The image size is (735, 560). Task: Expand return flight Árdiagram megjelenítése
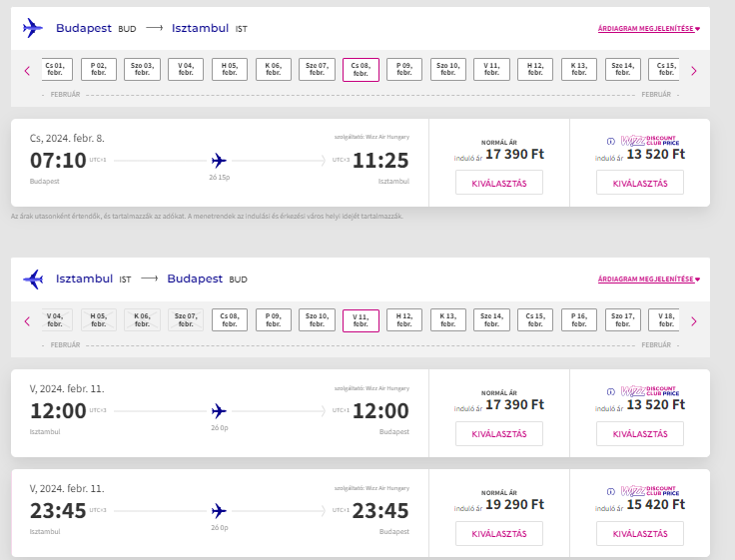point(648,280)
